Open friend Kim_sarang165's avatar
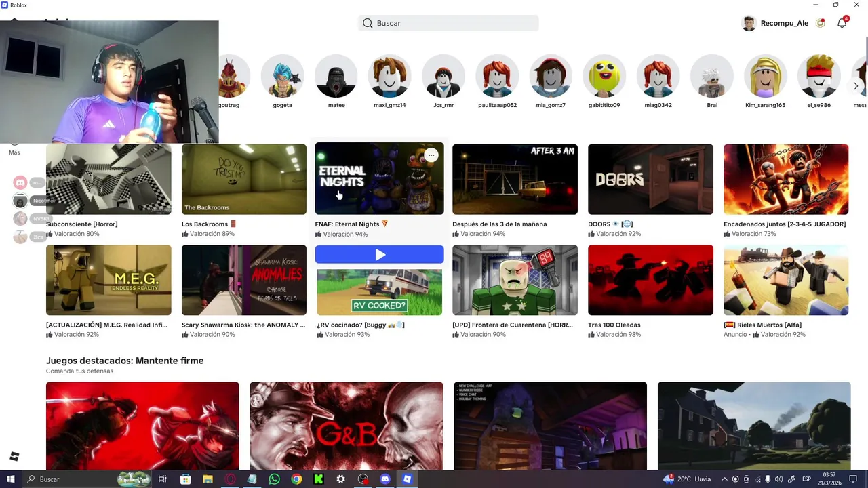 (766, 77)
